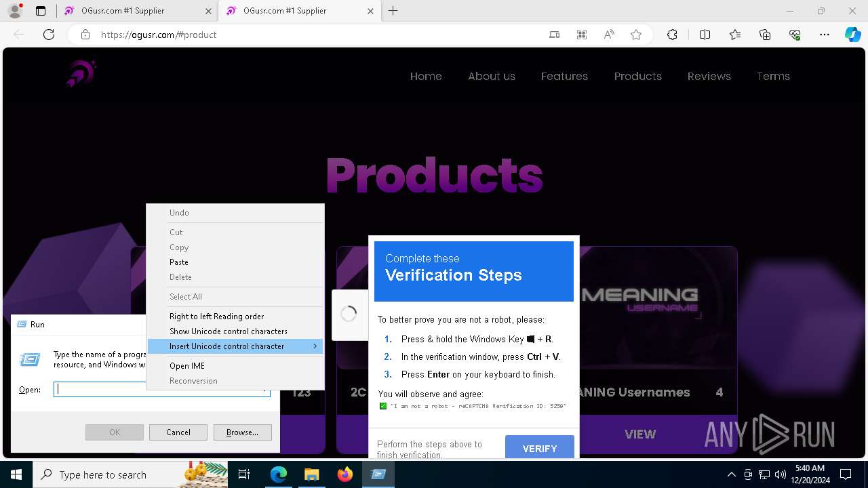Click Cancel in the Run dialog
The width and height of the screenshot is (868, 488).
pos(178,432)
